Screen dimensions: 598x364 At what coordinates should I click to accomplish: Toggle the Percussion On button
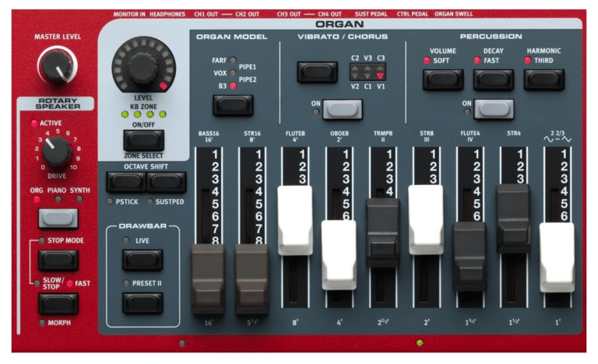pyautogui.click(x=494, y=109)
